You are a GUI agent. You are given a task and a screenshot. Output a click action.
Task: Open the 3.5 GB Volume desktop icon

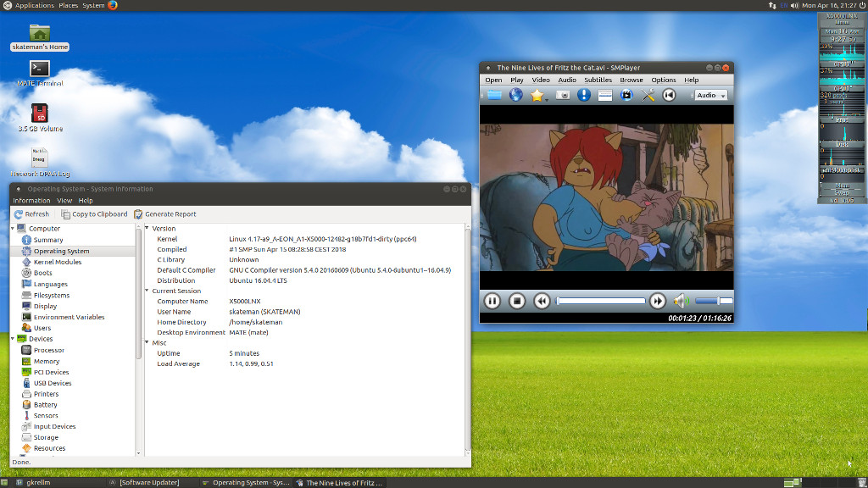[40, 118]
